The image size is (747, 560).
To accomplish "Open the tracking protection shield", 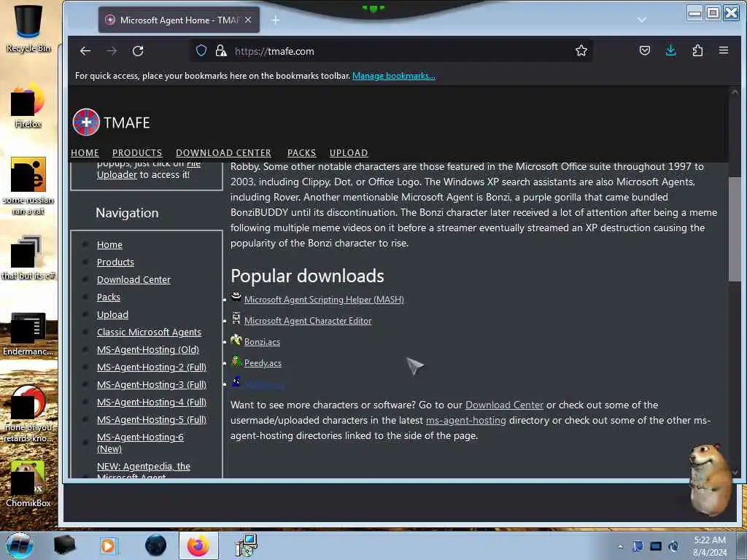I will [201, 50].
